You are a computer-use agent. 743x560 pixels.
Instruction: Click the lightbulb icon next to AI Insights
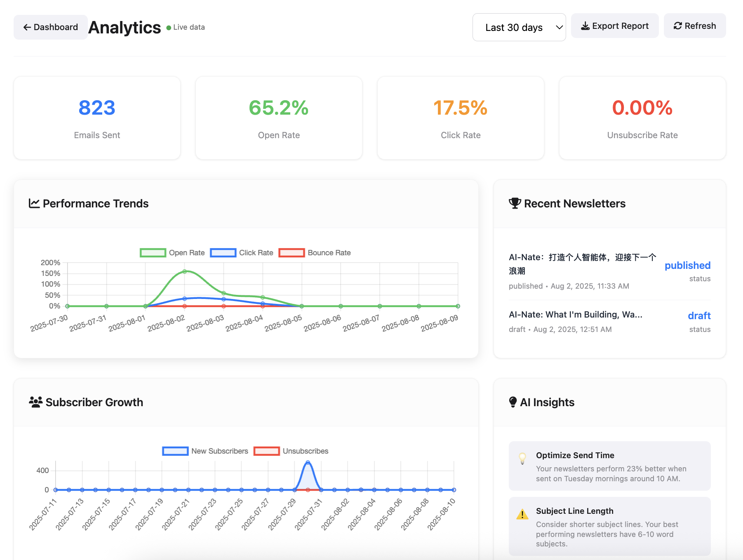coord(513,402)
